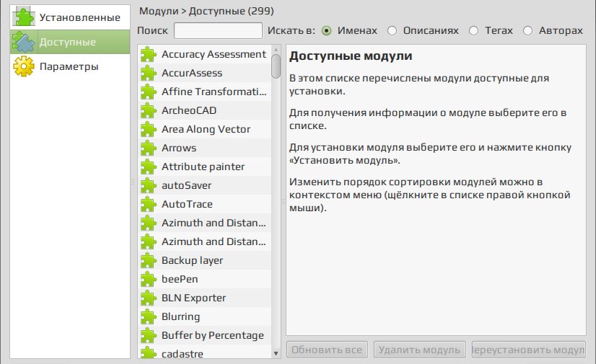The image size is (596, 364).
Task: Click the green puzzle icon for Установленные
Action: [24, 17]
